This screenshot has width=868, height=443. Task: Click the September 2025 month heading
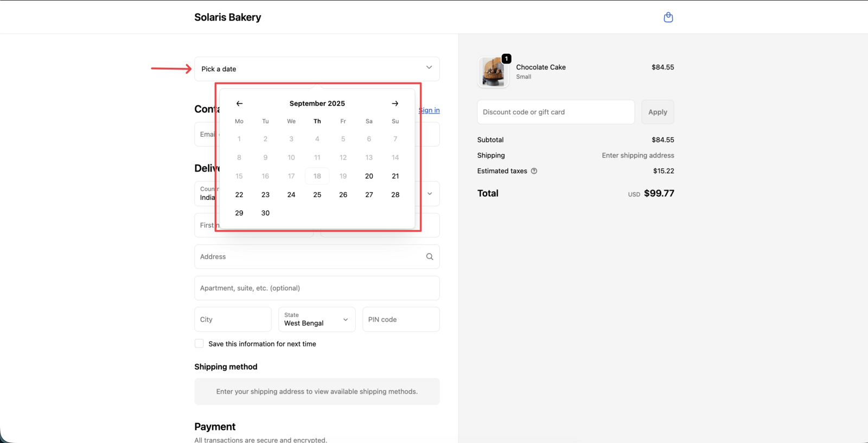point(317,104)
